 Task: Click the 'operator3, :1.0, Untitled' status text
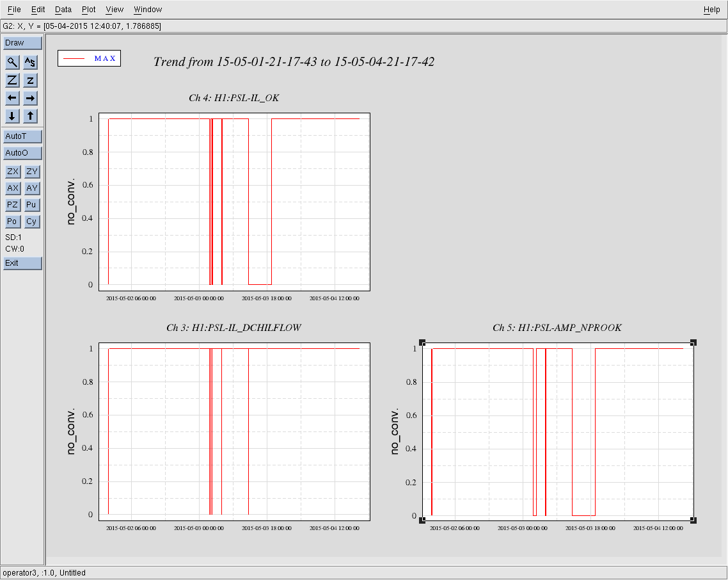(x=44, y=573)
